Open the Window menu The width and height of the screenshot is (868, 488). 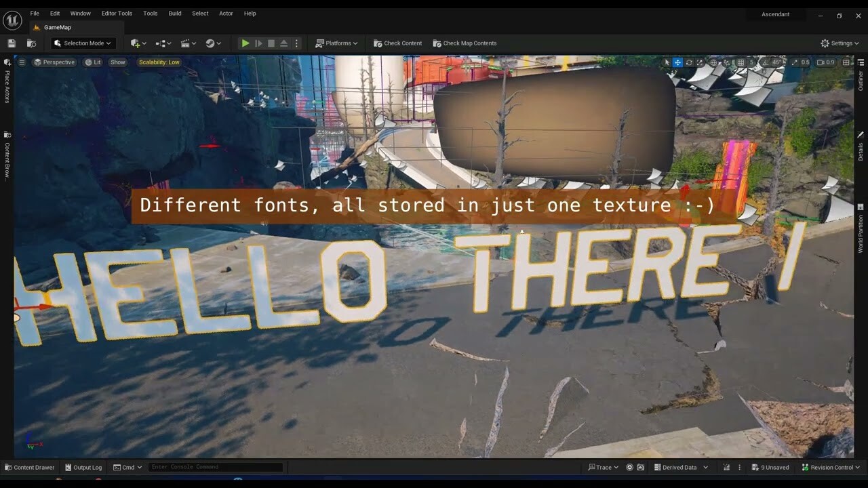point(80,13)
